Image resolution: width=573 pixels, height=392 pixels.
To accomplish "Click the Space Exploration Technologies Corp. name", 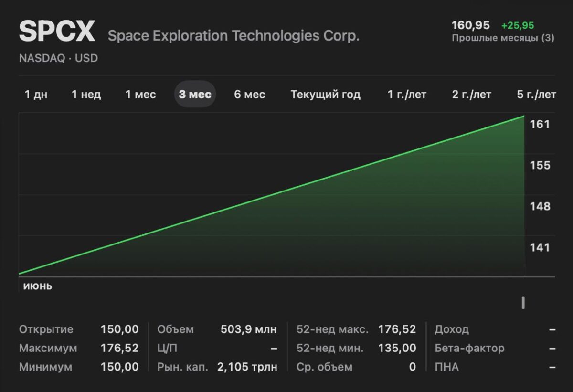I will tap(233, 36).
